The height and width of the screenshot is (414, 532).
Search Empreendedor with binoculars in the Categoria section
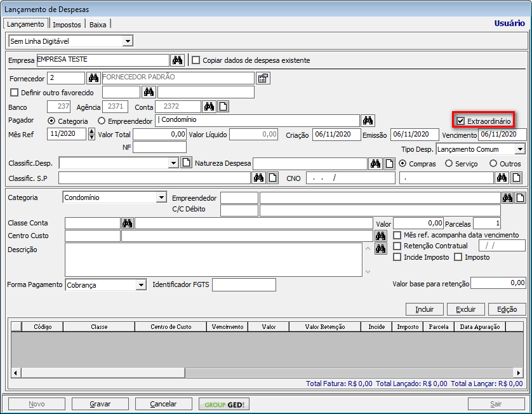click(508, 198)
